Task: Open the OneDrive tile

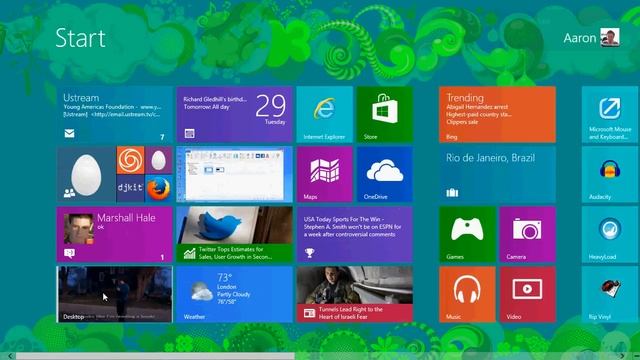Action: 384,174
